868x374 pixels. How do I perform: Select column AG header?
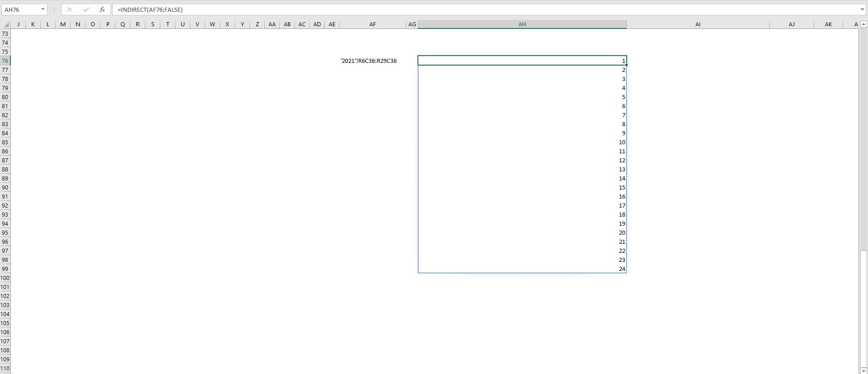pyautogui.click(x=412, y=24)
